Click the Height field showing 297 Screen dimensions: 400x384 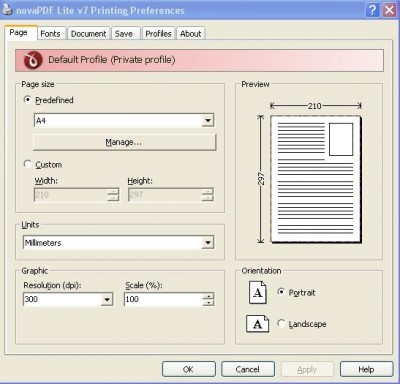(x=165, y=195)
